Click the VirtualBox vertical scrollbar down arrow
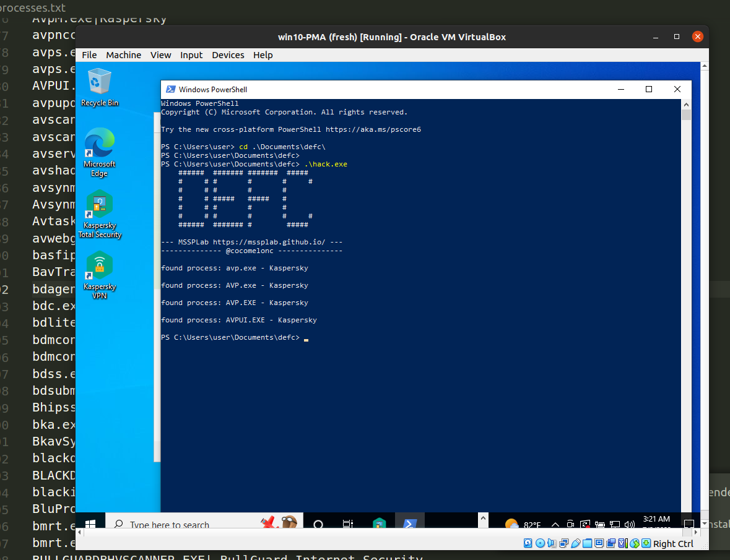 click(x=705, y=523)
